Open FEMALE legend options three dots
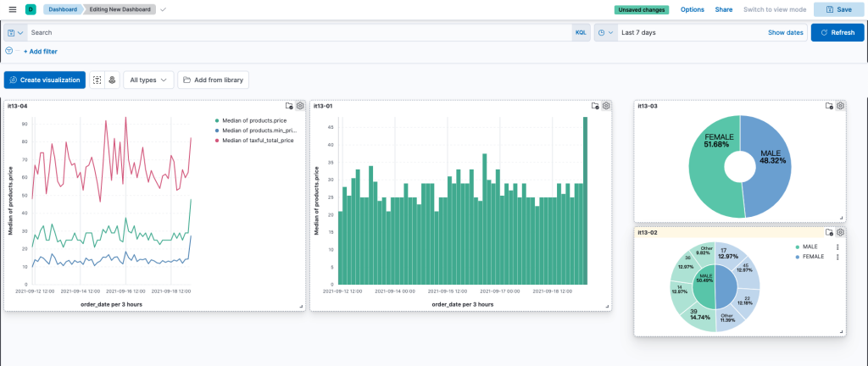Image resolution: width=868 pixels, height=366 pixels. (x=837, y=257)
